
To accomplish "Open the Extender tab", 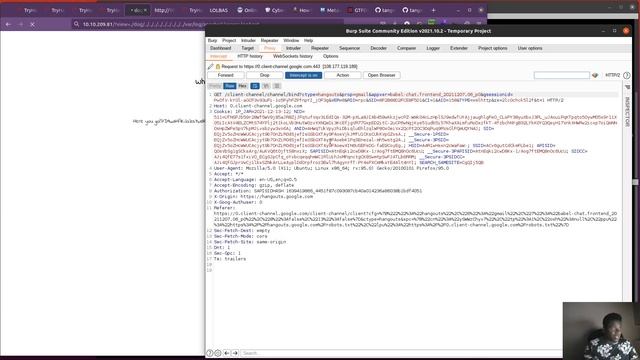I will pyautogui.click(x=459, y=48).
